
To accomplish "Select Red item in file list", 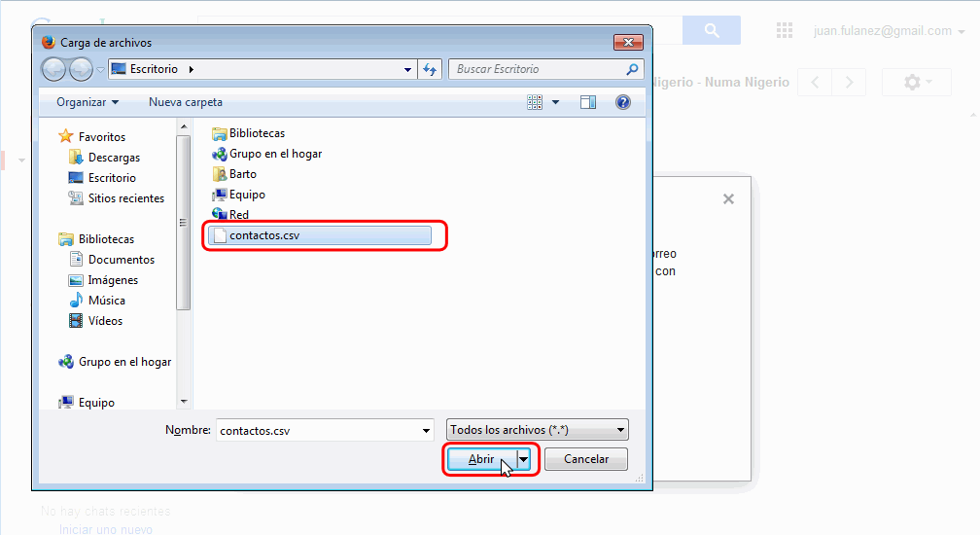I will [230, 214].
